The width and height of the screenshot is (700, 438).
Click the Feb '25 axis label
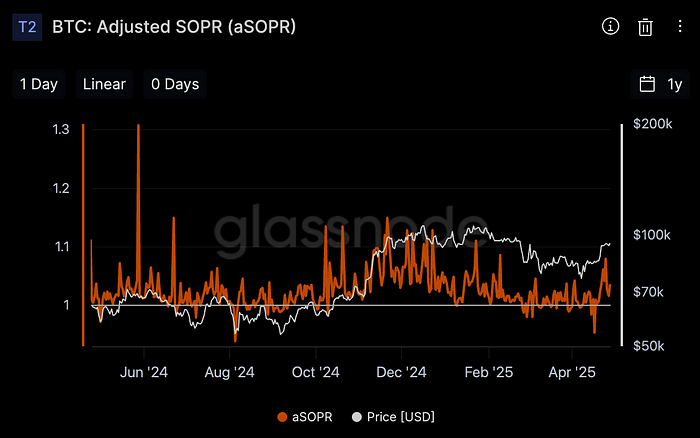click(489, 372)
